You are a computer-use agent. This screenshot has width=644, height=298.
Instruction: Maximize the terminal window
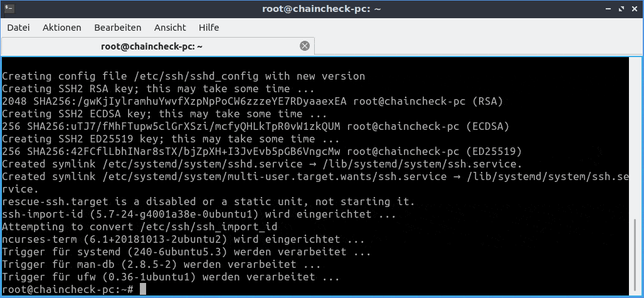[622, 9]
